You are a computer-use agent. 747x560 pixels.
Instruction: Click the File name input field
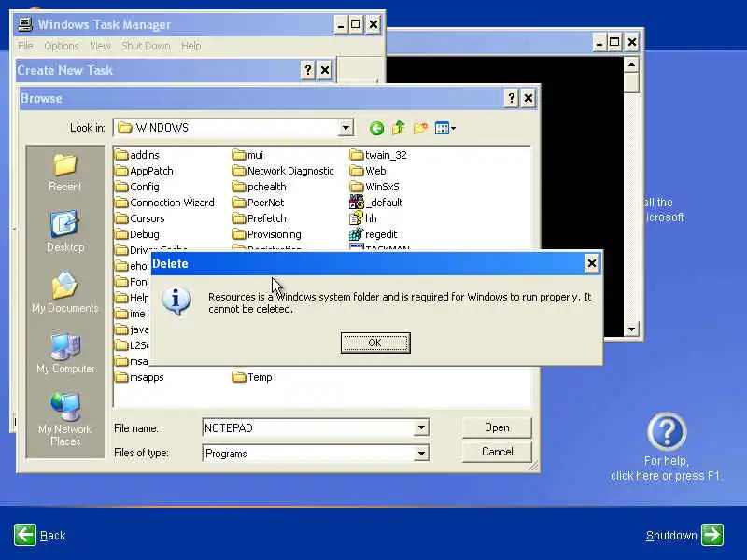tap(309, 427)
